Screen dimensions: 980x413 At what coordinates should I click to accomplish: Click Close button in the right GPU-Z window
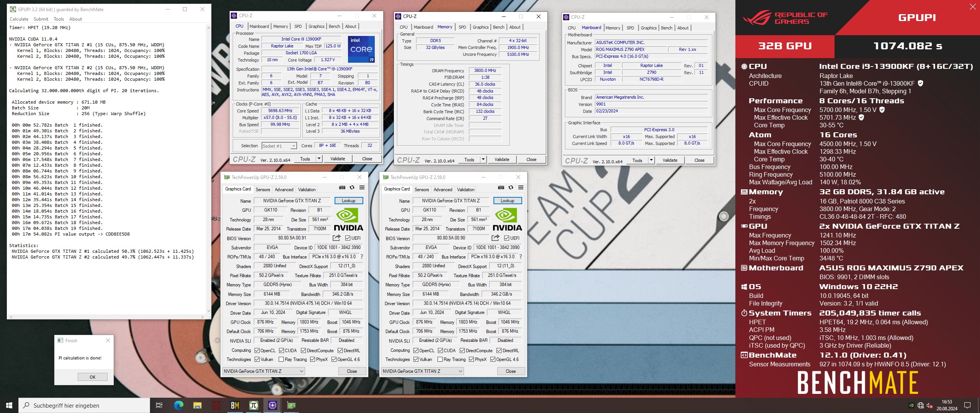click(x=511, y=371)
